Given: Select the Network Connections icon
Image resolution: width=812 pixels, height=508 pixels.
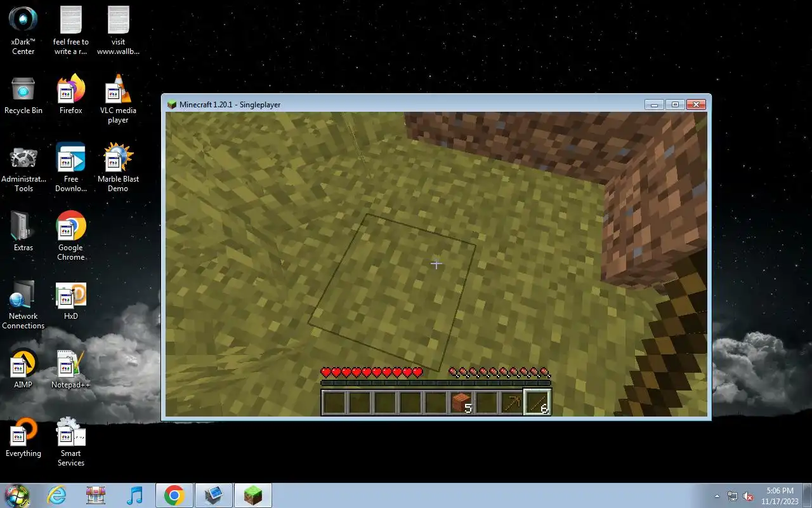Looking at the screenshot, I should tap(23, 305).
